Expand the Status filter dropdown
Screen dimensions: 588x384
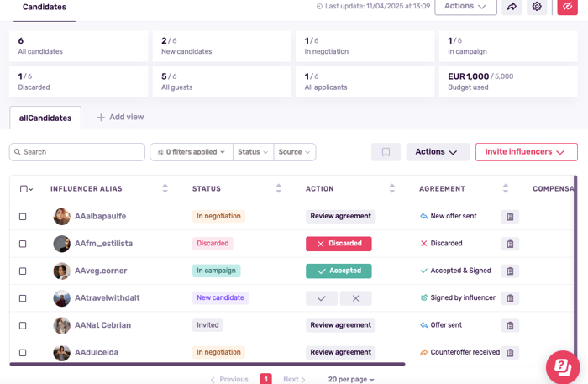click(x=253, y=152)
